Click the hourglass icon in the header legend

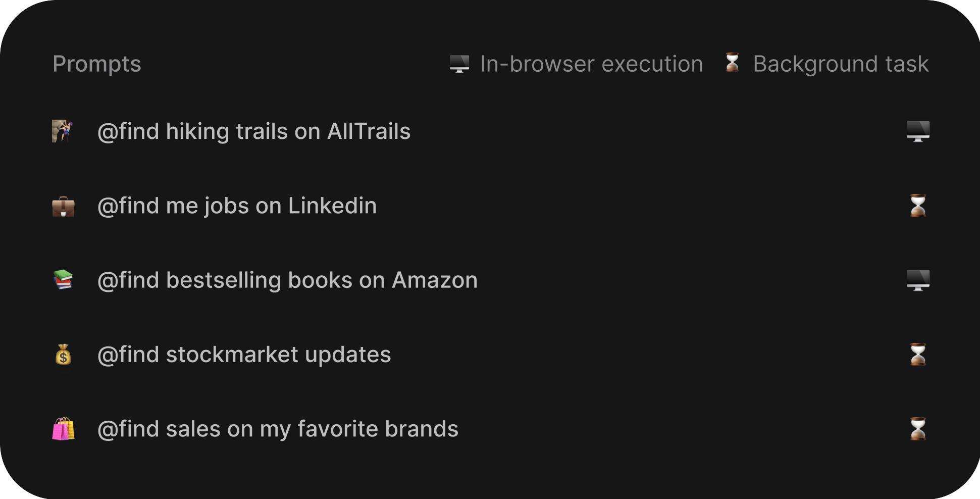[732, 63]
